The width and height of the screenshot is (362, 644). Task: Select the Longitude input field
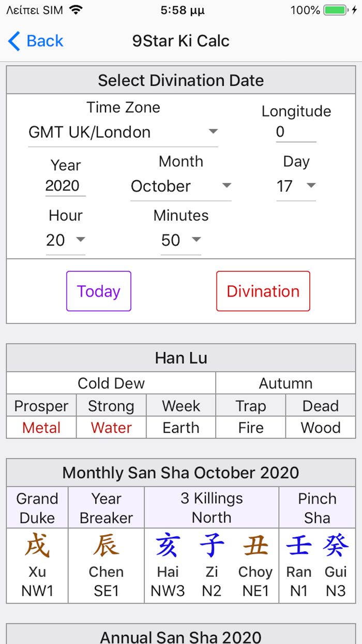tap(295, 131)
